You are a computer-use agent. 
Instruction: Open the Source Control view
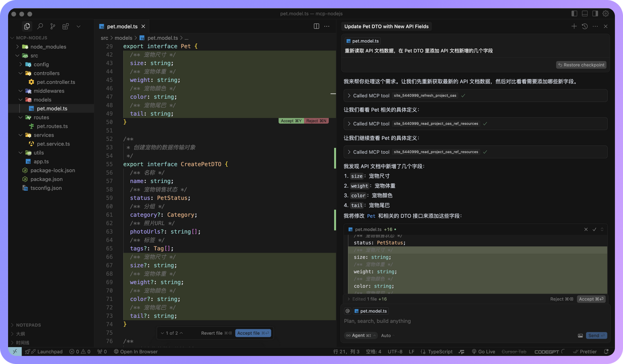[x=52, y=26]
